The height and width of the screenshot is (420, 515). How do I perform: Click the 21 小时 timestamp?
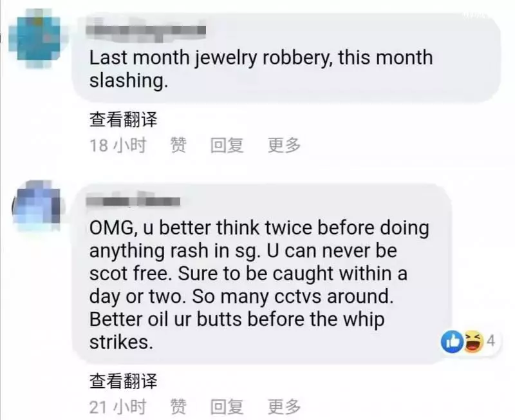[x=118, y=406]
